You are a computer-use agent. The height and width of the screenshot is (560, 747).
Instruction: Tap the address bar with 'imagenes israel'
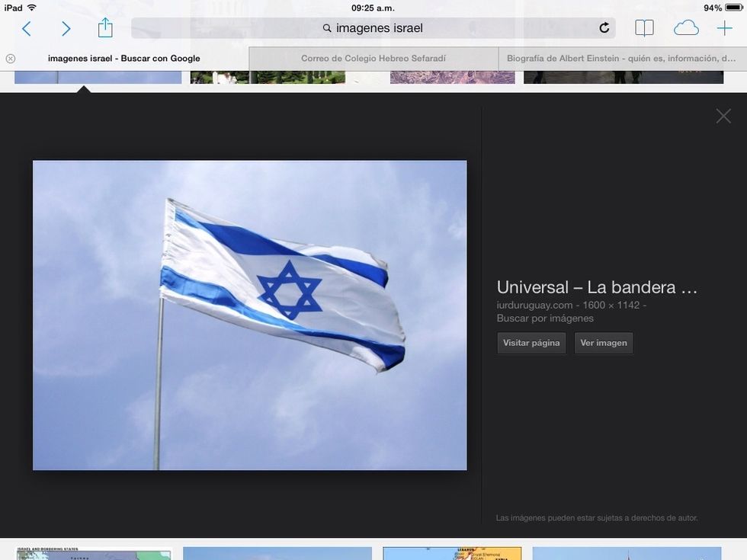(373, 28)
